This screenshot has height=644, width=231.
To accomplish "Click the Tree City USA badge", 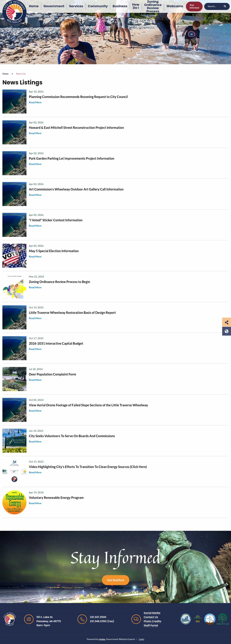I will [222, 619].
